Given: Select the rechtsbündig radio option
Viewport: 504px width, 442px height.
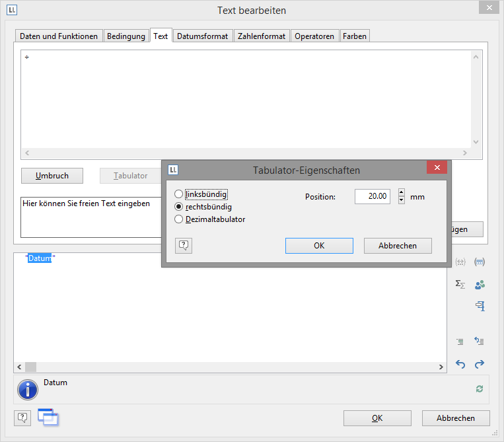Looking at the screenshot, I should tap(179, 207).
